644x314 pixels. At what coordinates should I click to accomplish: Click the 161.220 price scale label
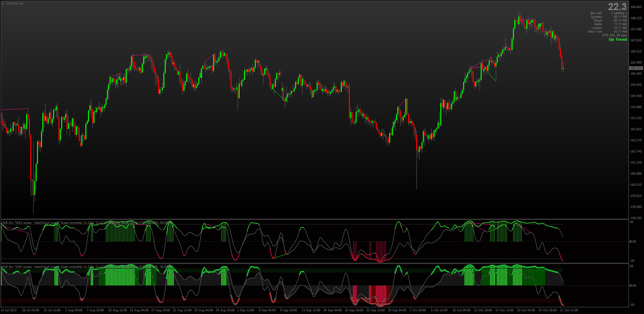coord(636,163)
